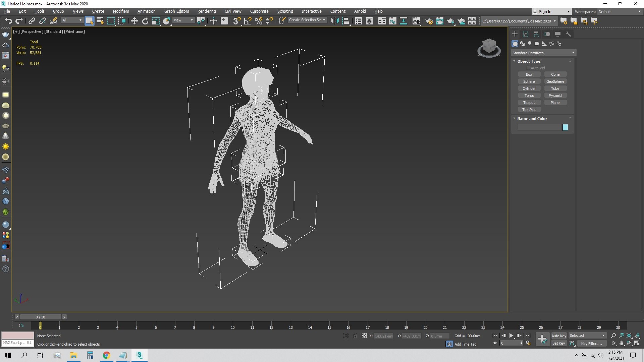Image resolution: width=644 pixels, height=362 pixels.
Task: Open the Utilities wrench panel tab
Action: [568, 34]
